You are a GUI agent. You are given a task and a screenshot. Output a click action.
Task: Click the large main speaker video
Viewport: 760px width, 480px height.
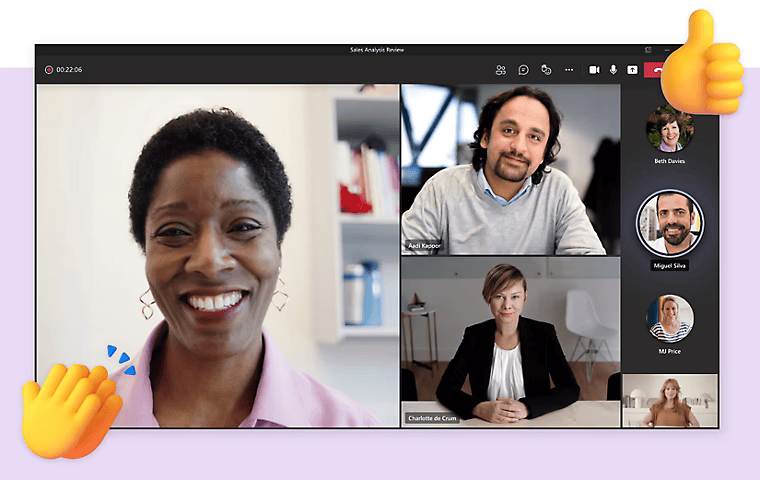pyautogui.click(x=218, y=255)
